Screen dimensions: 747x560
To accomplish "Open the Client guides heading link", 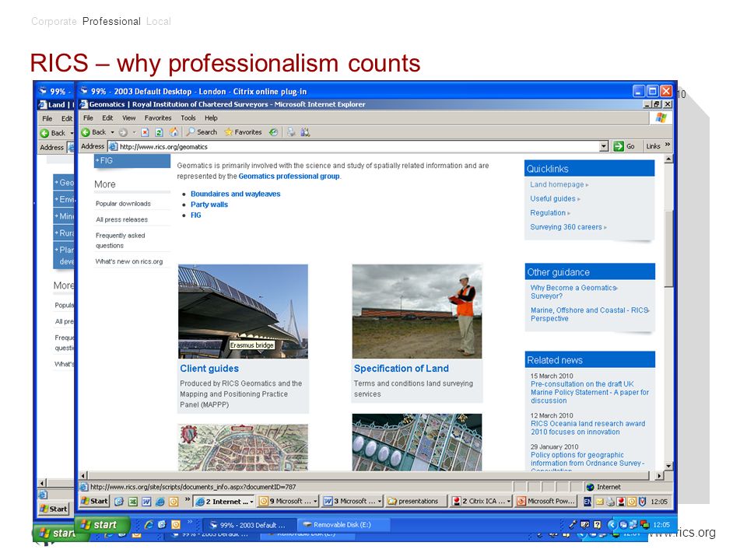I will (x=209, y=369).
